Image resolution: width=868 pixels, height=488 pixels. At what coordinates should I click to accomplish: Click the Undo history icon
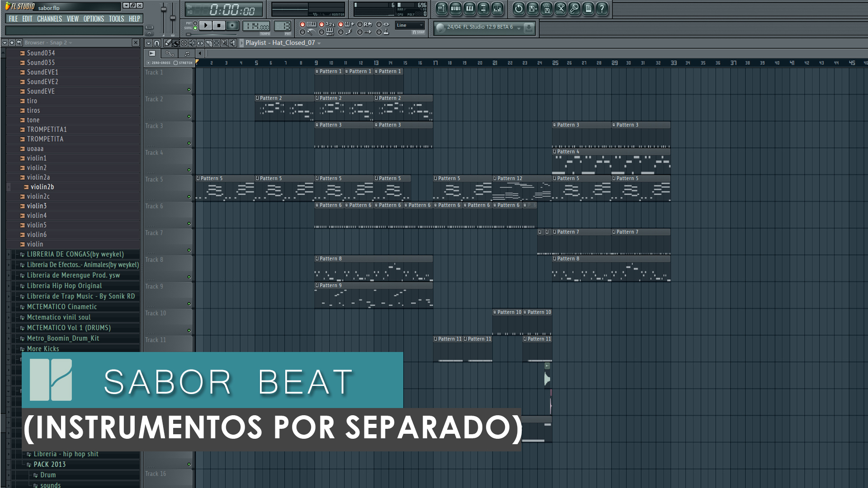pyautogui.click(x=519, y=9)
